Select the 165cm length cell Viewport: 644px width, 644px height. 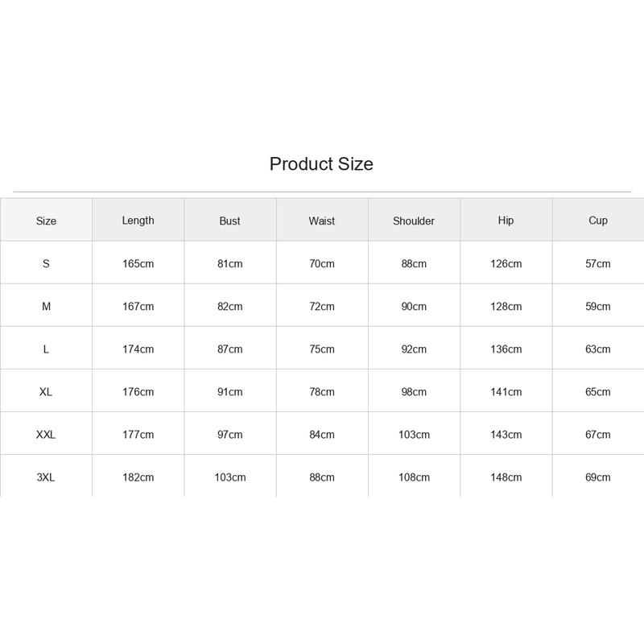(x=138, y=264)
